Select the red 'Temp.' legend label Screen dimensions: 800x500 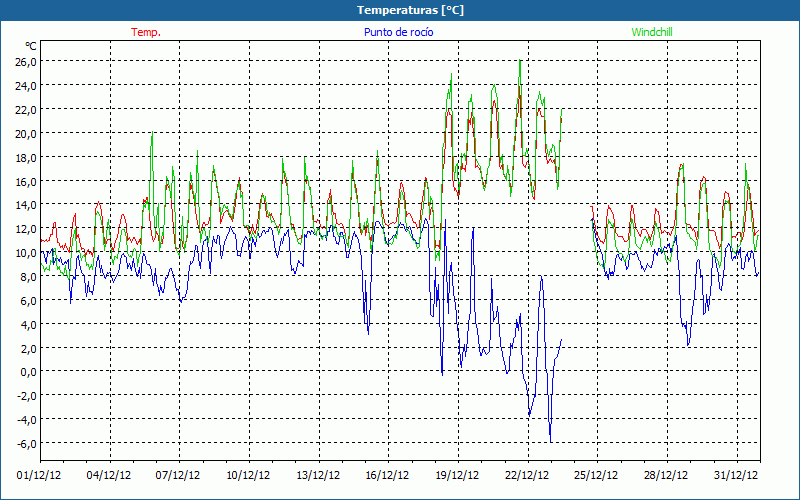[146, 32]
